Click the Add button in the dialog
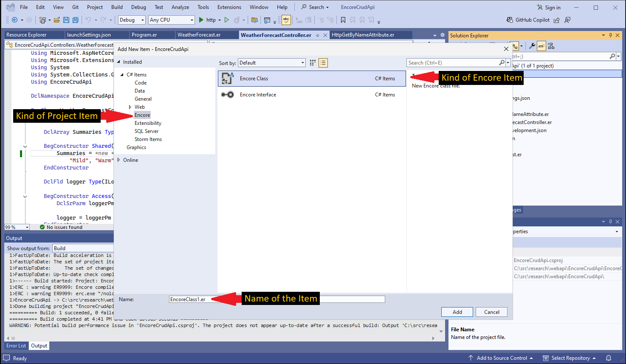This screenshot has width=626, height=364. pos(457,312)
